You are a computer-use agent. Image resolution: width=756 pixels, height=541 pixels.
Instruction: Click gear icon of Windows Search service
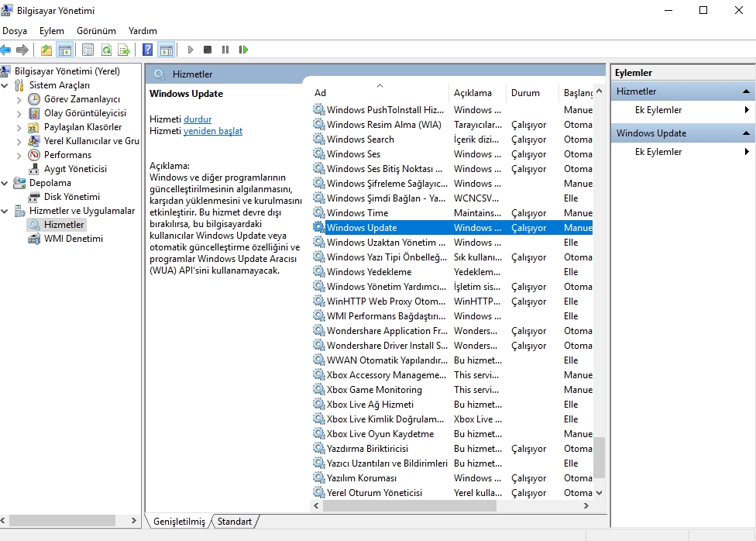tap(318, 139)
